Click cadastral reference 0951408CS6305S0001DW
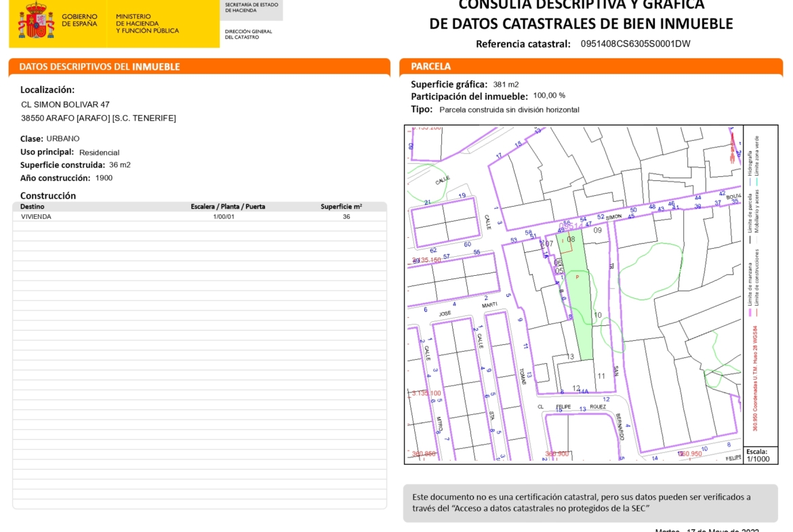Screen dimensions: 793x532 (635, 44)
